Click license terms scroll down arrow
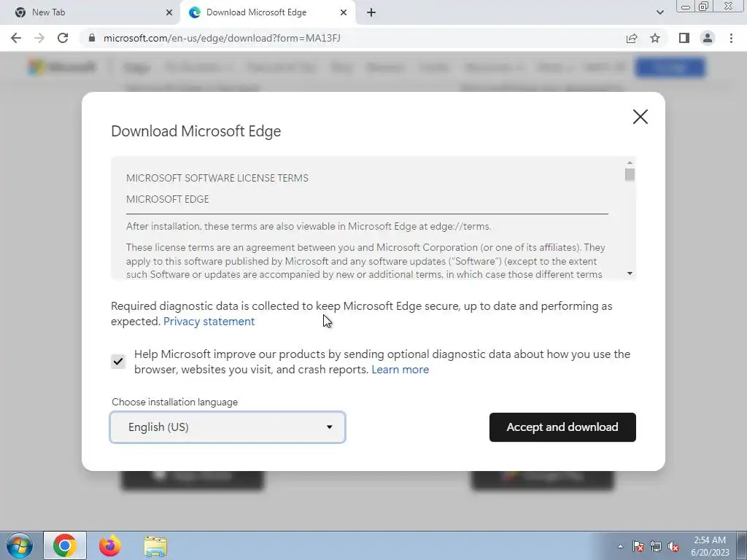Image resolution: width=747 pixels, height=560 pixels. pyautogui.click(x=630, y=273)
